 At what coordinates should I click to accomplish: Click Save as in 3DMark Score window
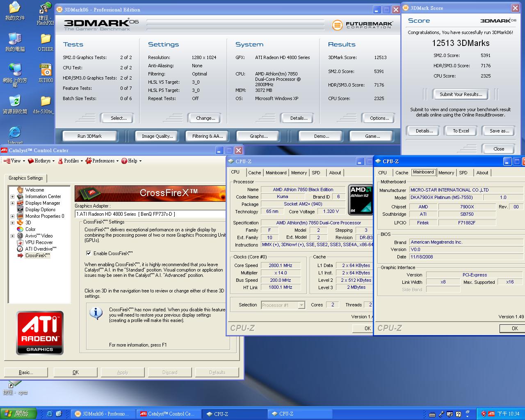click(499, 131)
